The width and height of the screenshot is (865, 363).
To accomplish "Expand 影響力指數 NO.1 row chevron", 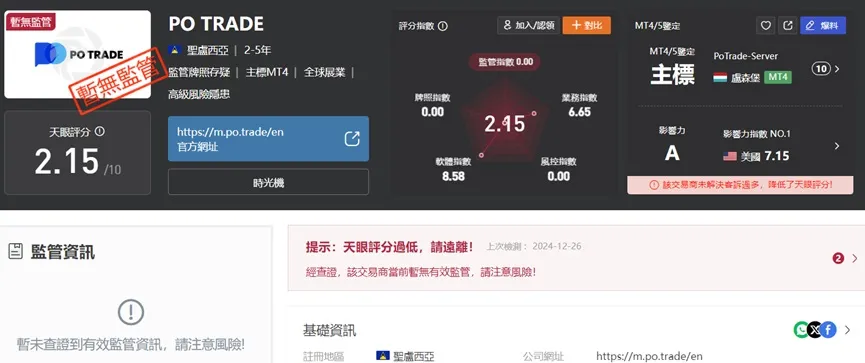I will [x=837, y=146].
